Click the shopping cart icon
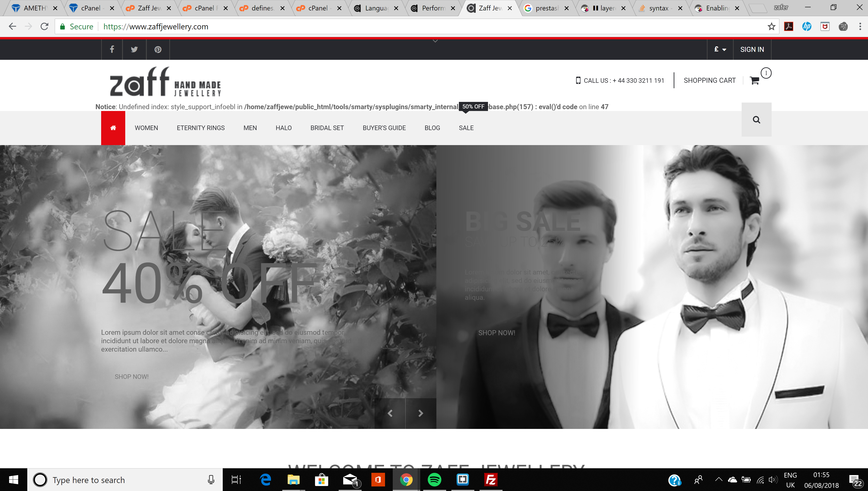The image size is (868, 491). coord(754,81)
